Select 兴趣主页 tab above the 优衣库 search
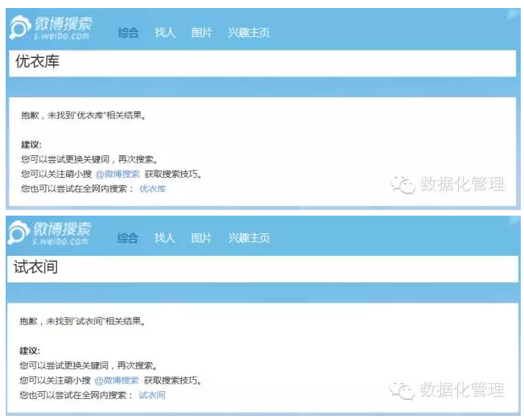The image size is (524, 420). tap(249, 32)
